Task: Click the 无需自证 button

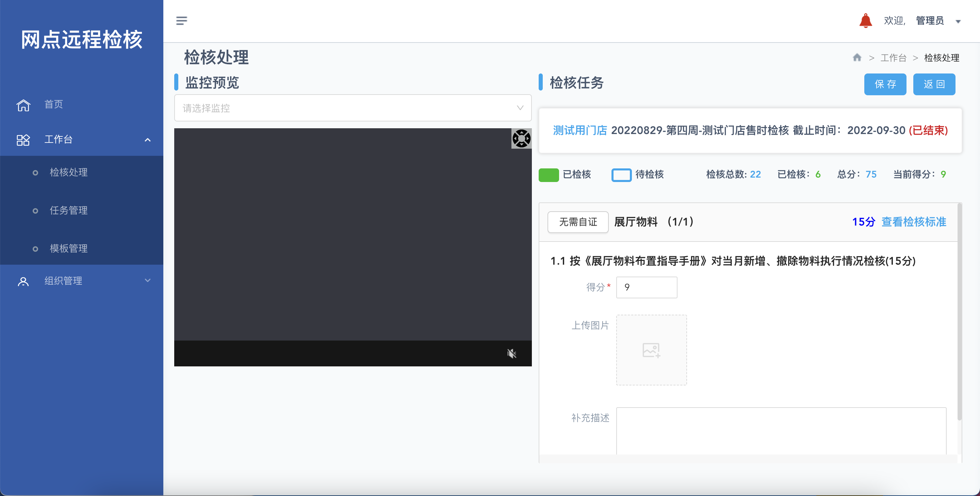Action: 578,222
